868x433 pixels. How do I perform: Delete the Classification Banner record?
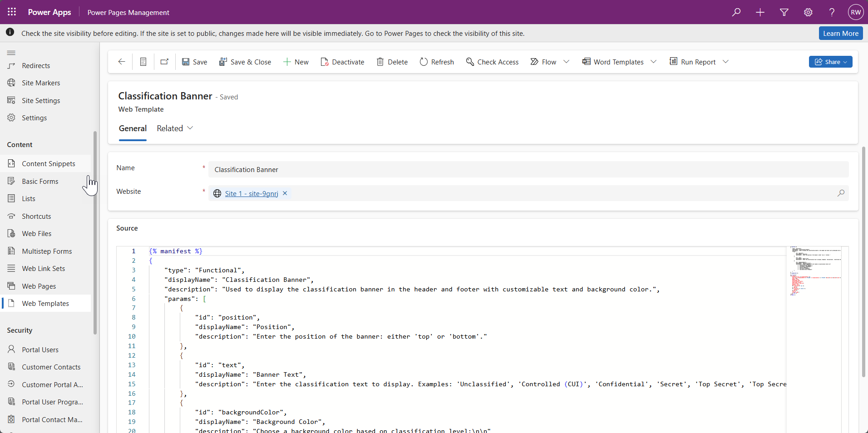tap(392, 62)
